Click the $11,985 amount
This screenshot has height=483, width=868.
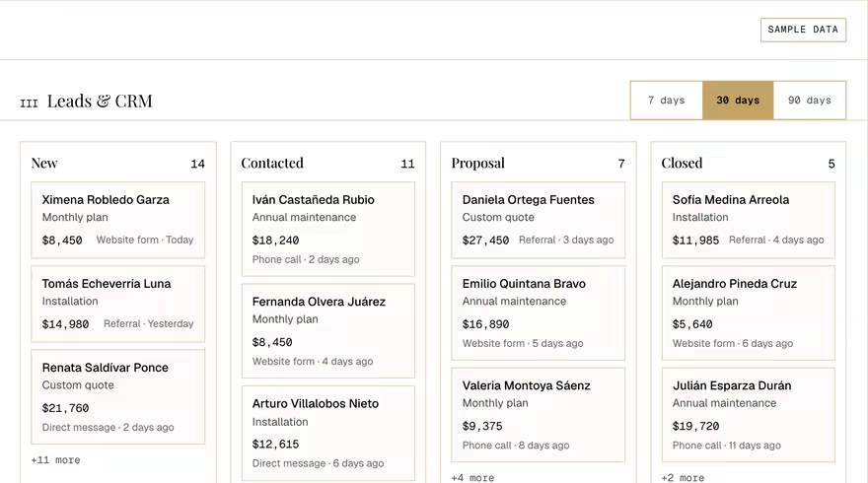pos(695,241)
